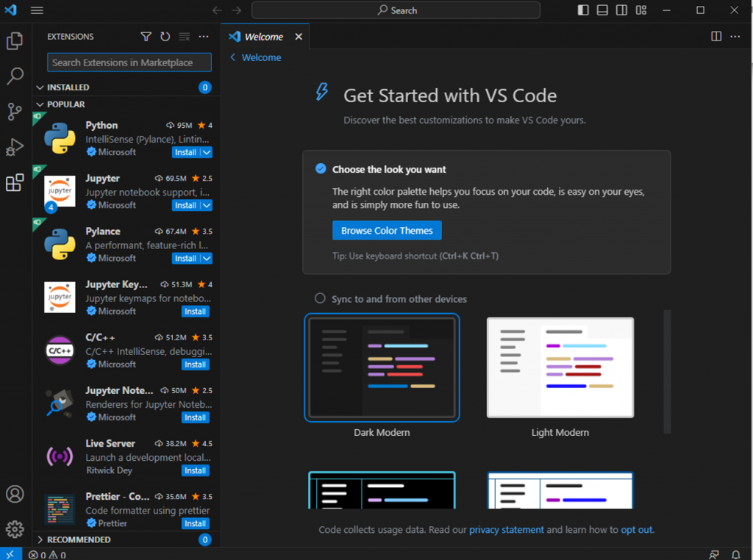This screenshot has height=560, width=753.
Task: Go forward with the navigation arrow
Action: [236, 10]
